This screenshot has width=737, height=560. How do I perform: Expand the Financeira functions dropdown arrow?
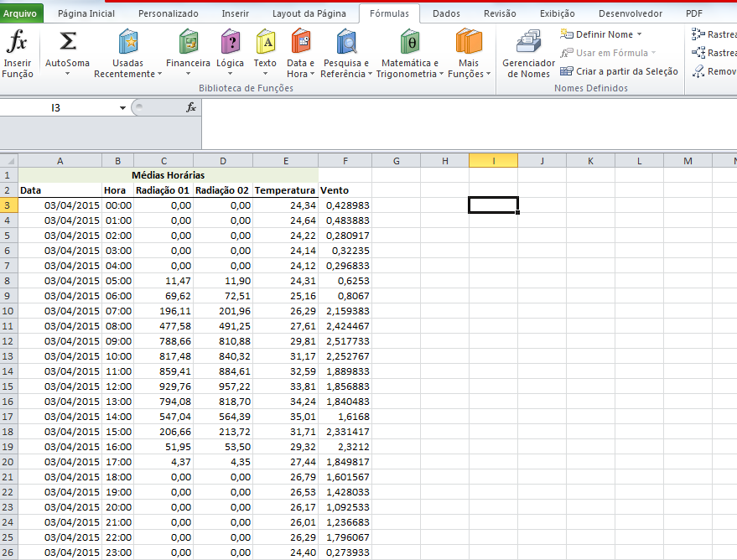188,74
